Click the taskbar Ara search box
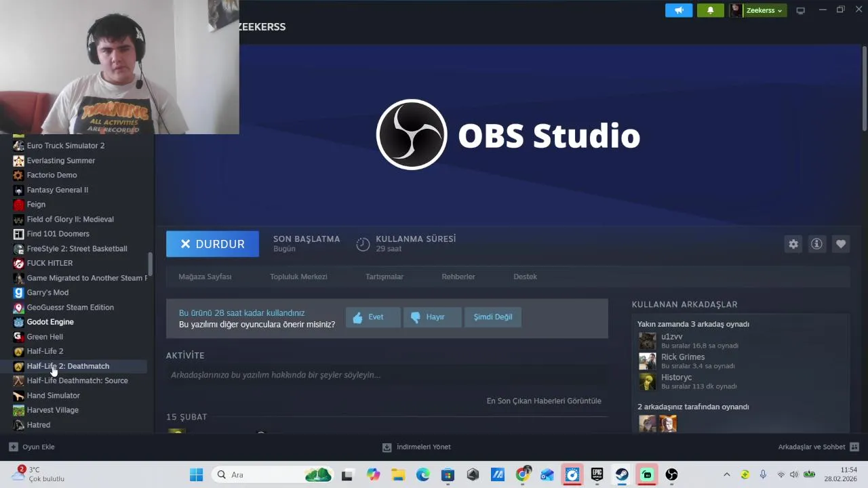The width and height of the screenshot is (868, 488). click(273, 474)
